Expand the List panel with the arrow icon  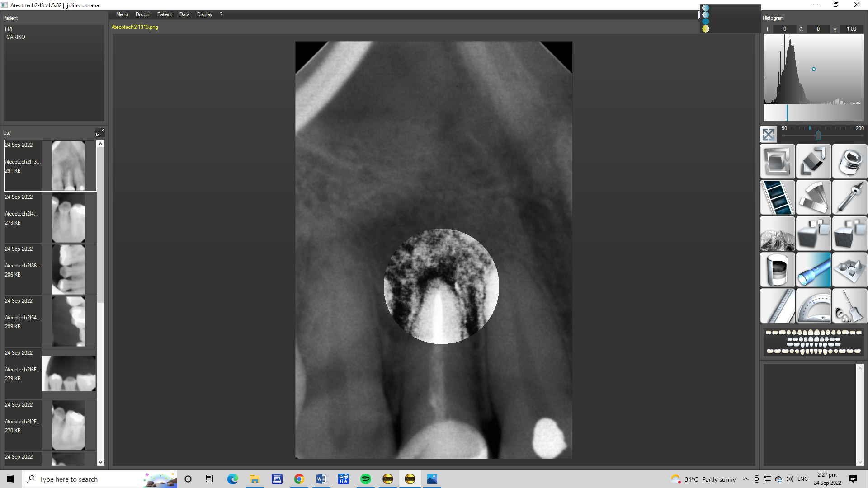point(100,132)
